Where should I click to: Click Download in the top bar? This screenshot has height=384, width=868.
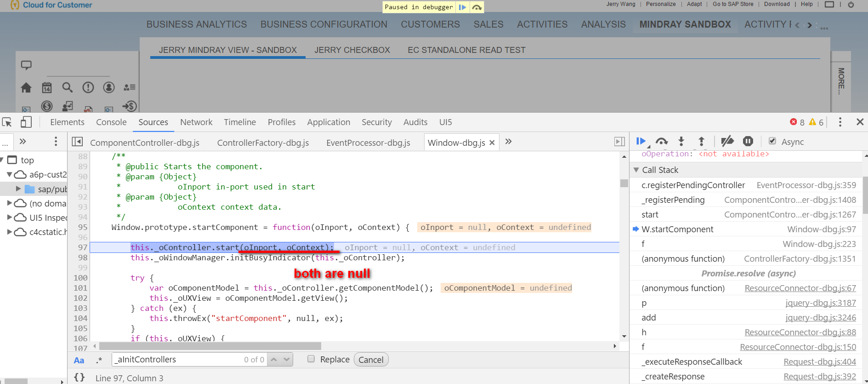tap(777, 4)
